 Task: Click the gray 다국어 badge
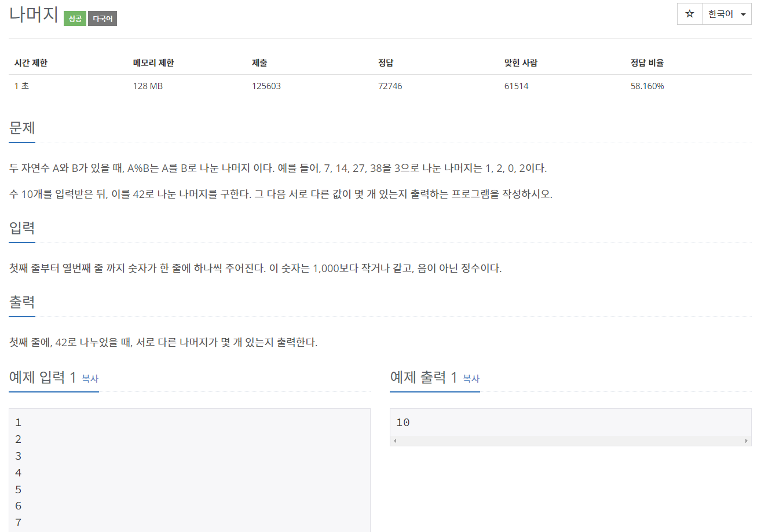coord(103,19)
